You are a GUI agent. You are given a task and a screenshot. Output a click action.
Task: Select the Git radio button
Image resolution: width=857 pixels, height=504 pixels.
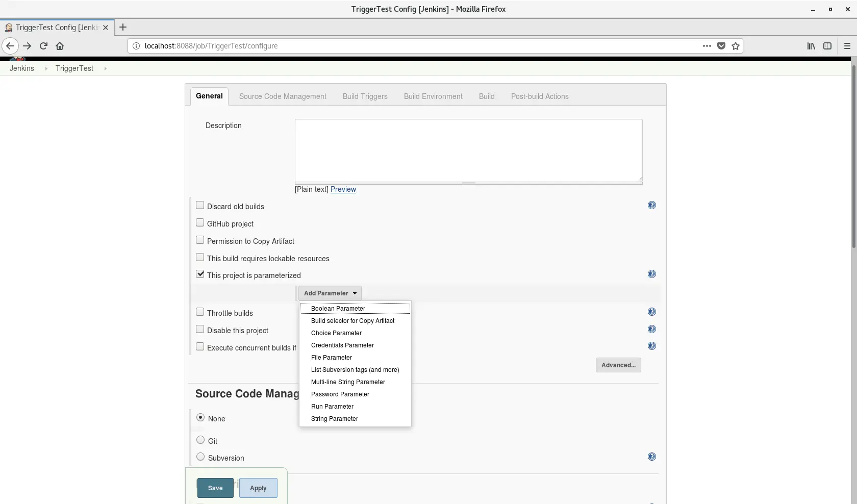[200, 440]
